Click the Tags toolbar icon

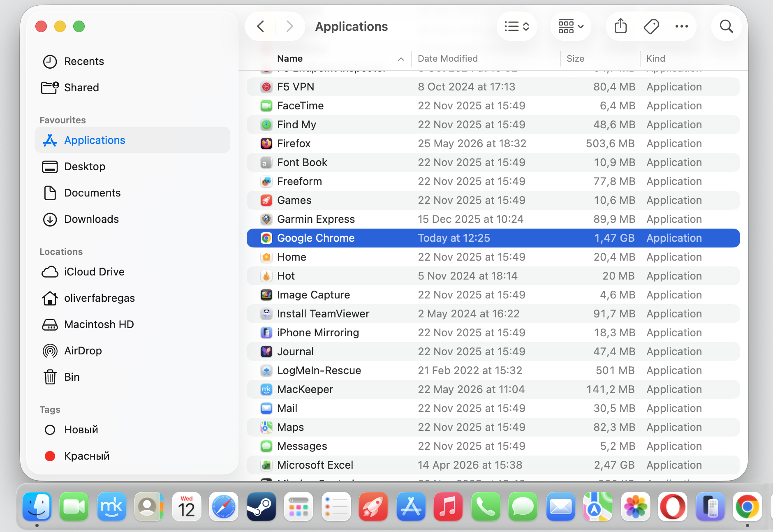[x=651, y=27]
